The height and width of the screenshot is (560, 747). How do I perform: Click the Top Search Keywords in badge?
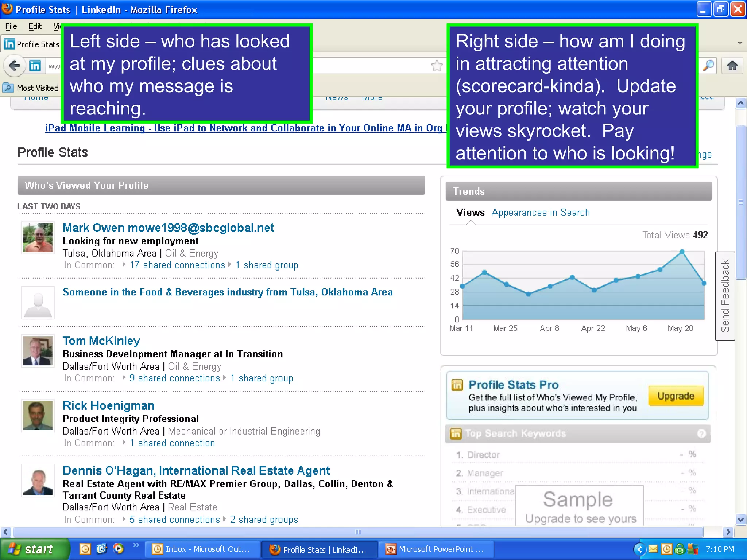point(456,433)
